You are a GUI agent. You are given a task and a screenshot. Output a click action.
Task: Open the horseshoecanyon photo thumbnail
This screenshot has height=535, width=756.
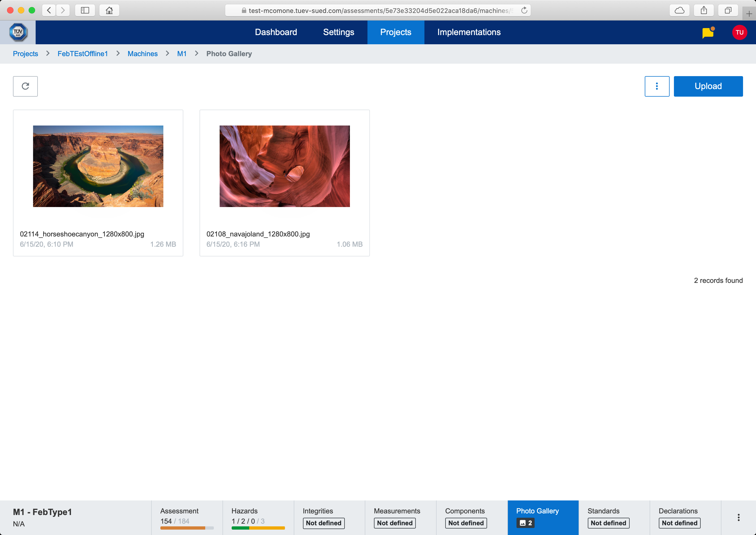[x=98, y=166]
